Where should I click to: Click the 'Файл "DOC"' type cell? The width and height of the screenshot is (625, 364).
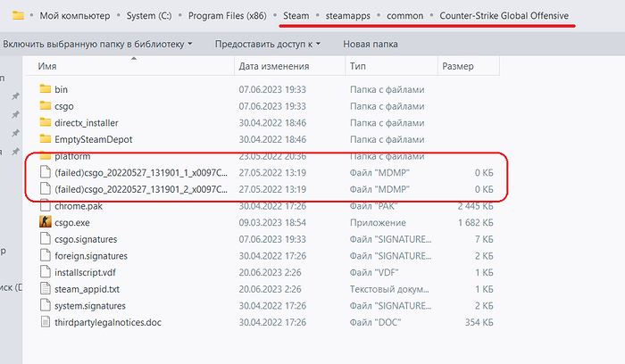(x=376, y=323)
